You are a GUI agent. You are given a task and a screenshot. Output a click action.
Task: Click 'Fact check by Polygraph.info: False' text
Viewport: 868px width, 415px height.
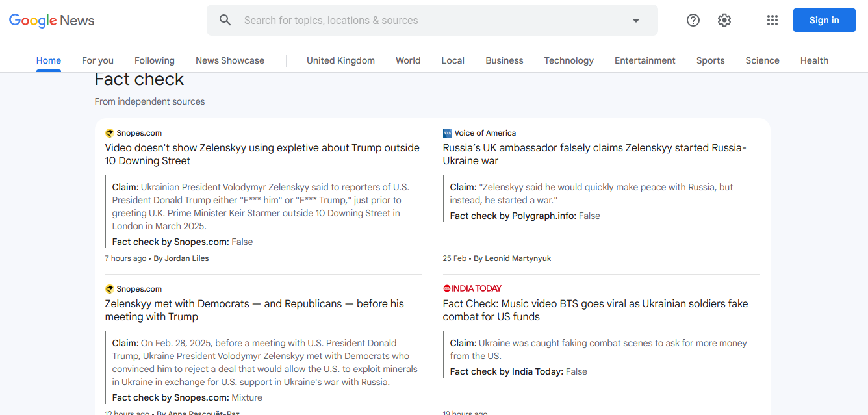525,216
